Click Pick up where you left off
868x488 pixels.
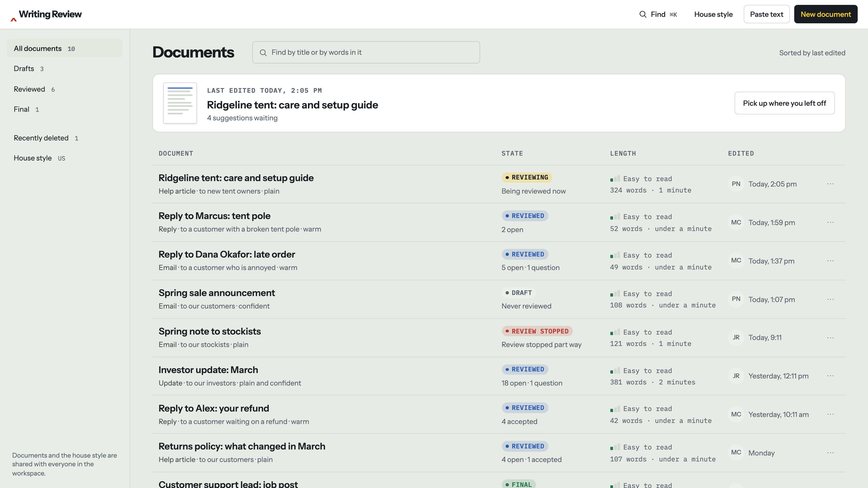pyautogui.click(x=784, y=103)
